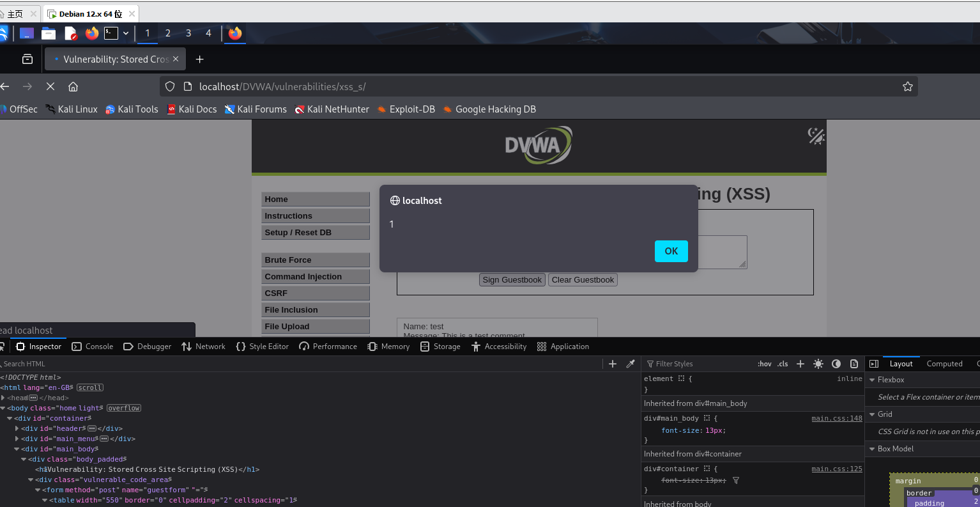Switch to the Memory devtools tab

[388, 347]
